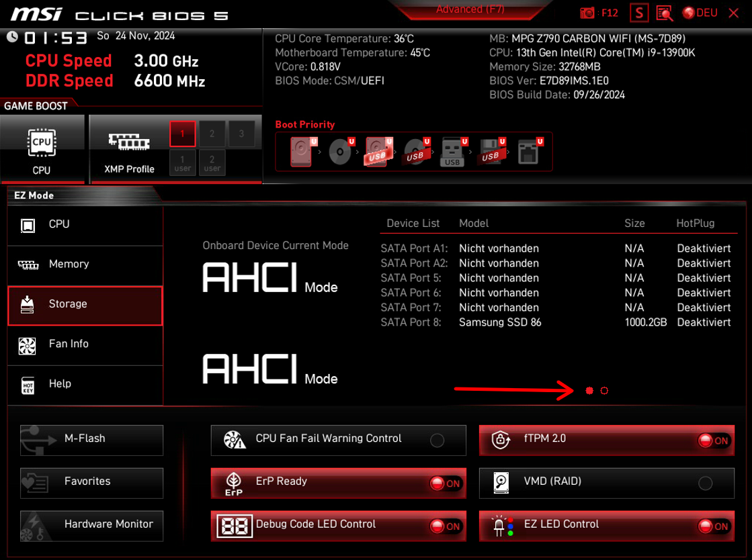Select the SATA Port 8 Samsung SSD row

tap(556, 322)
